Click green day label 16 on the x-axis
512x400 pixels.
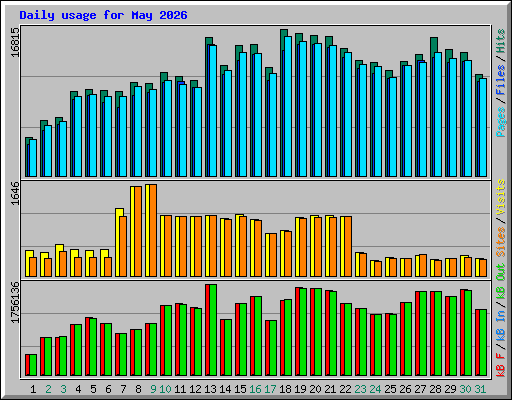255,389
